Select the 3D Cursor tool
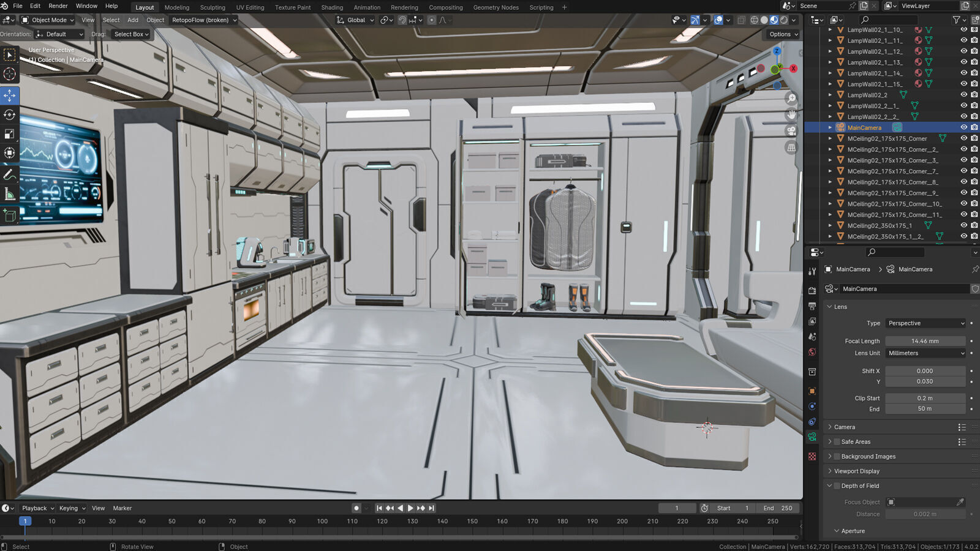 pos(10,75)
